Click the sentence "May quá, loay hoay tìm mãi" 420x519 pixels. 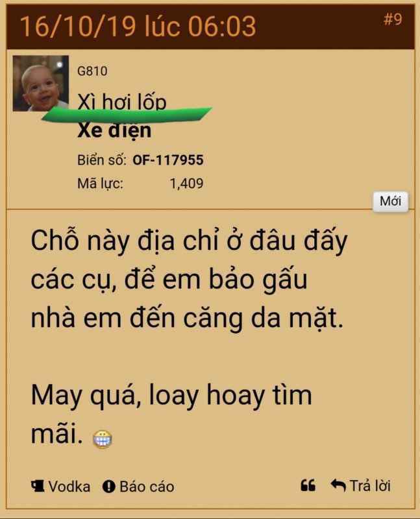click(171, 415)
